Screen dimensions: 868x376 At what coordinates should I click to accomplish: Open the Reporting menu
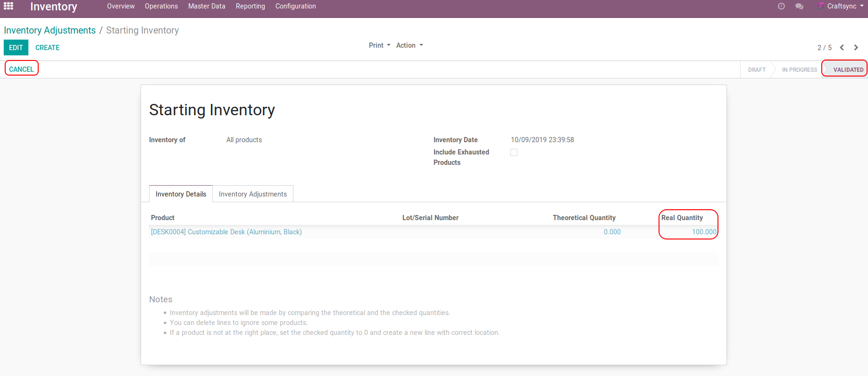(250, 6)
